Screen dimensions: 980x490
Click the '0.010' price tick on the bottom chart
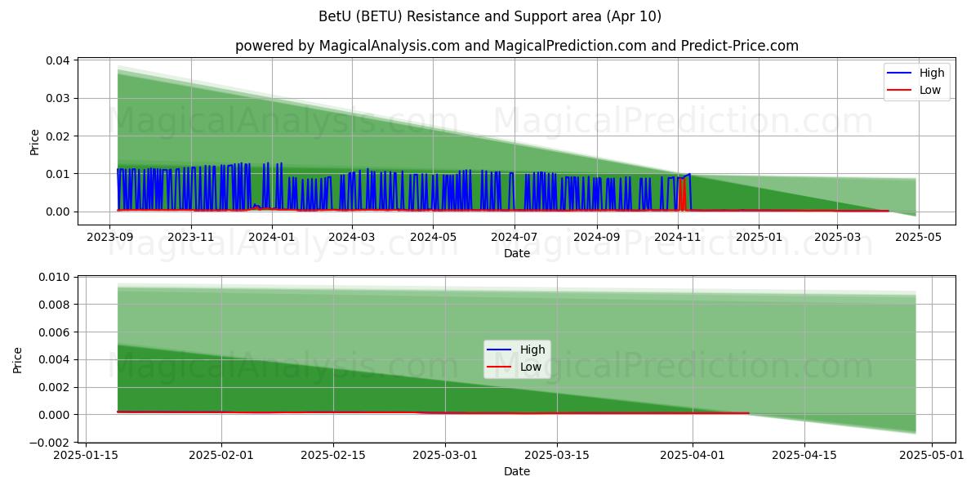(x=55, y=278)
